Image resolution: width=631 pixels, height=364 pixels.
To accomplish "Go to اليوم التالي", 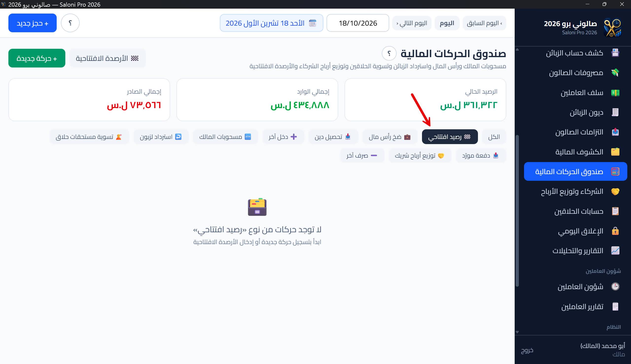I will pos(412,23).
